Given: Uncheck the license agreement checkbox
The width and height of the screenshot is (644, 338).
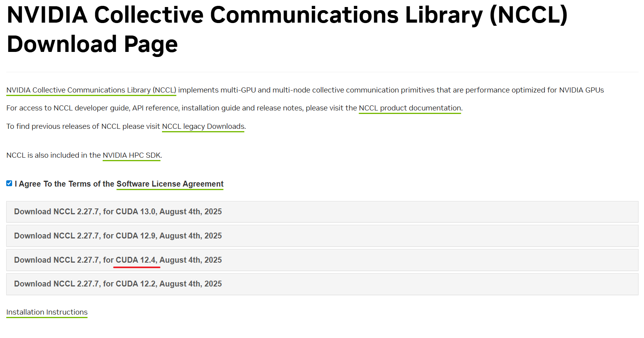Looking at the screenshot, I should 9,183.
